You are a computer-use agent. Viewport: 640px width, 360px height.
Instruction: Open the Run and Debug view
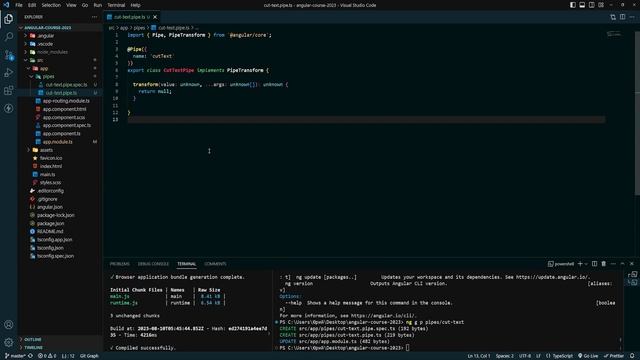pyautogui.click(x=9, y=73)
